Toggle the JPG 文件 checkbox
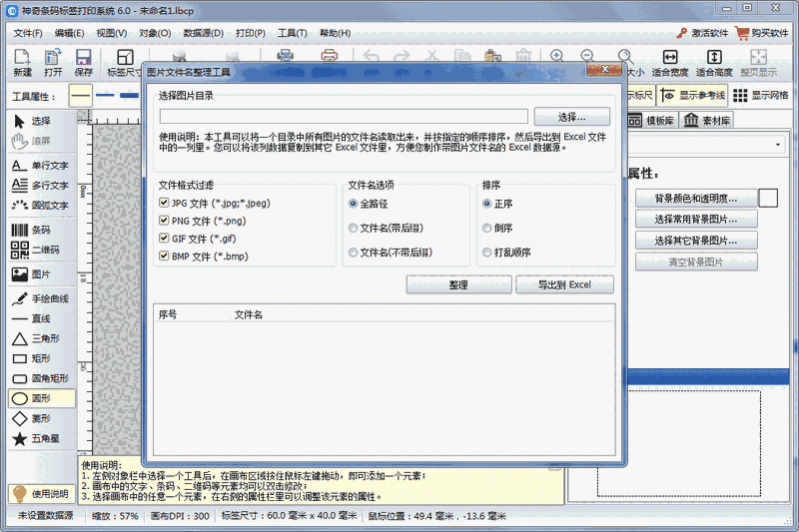 (164, 203)
